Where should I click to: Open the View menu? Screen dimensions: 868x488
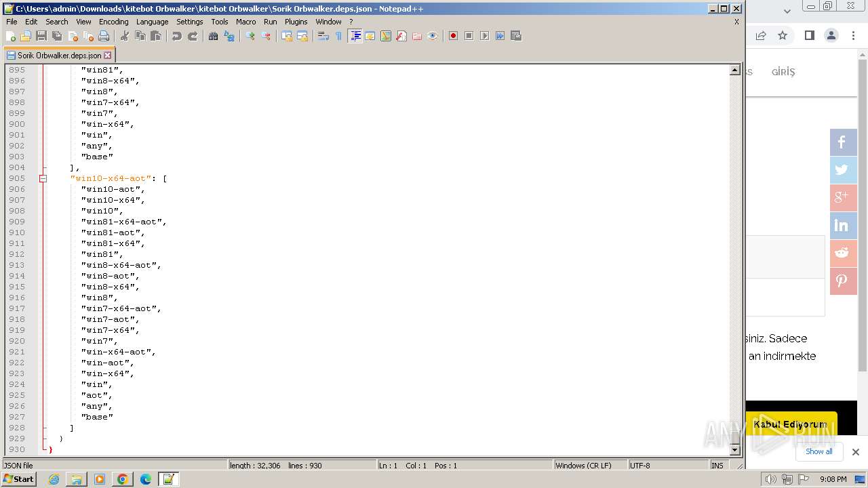point(83,22)
